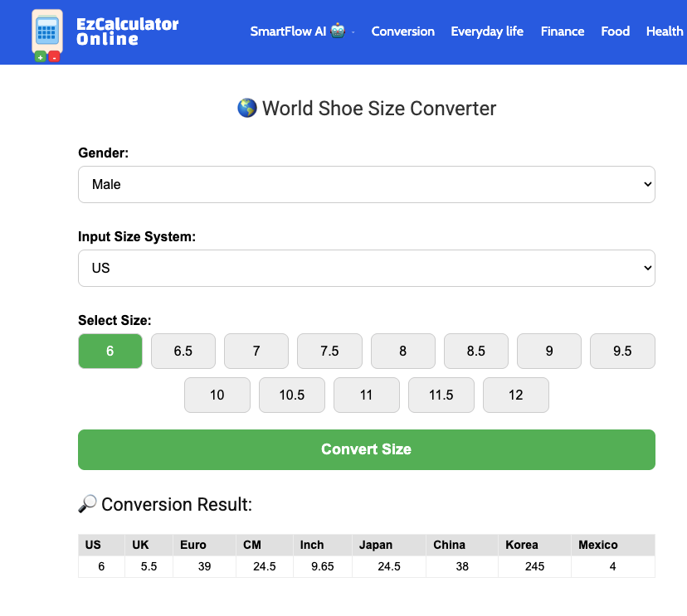Screen dimensions: 687x616
Task: Expand the Input Size System dropdown
Action: pyautogui.click(x=366, y=268)
